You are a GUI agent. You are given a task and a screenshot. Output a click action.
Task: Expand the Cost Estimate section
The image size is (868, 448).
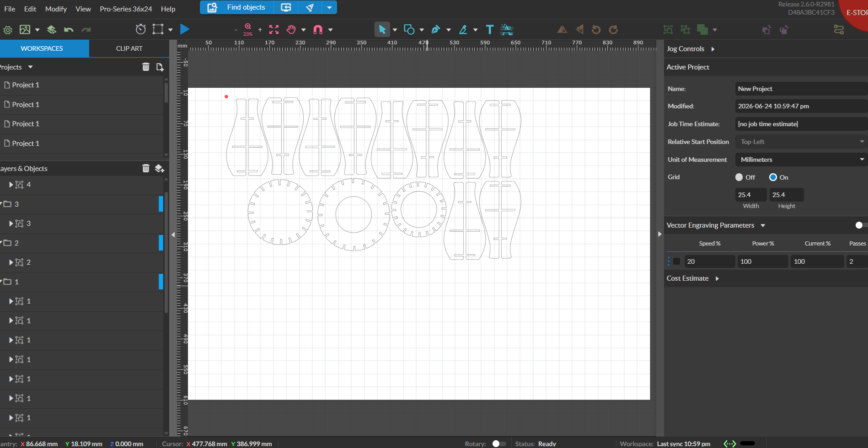(717, 278)
